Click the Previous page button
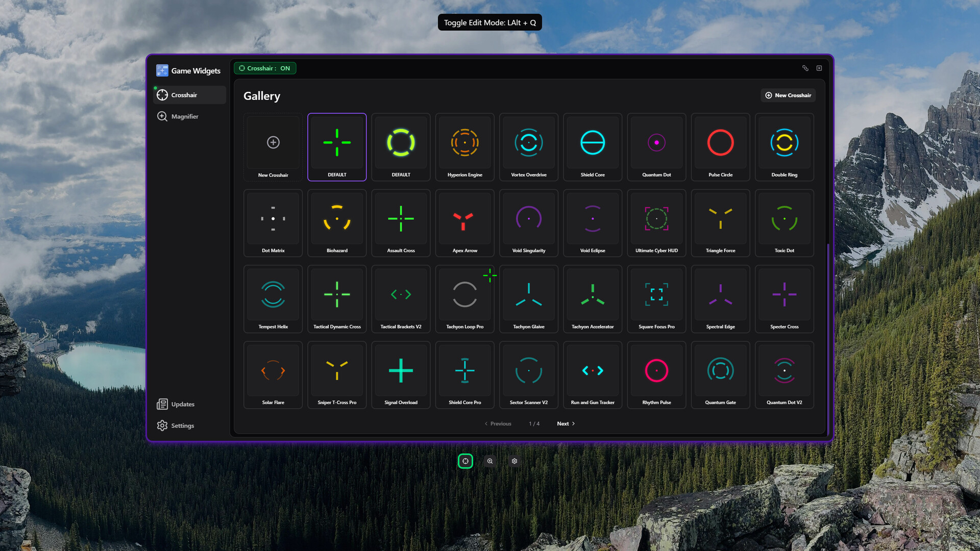 click(x=498, y=423)
